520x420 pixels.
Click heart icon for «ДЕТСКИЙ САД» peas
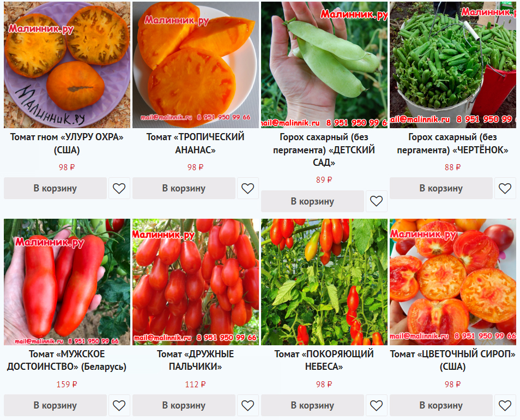point(377,201)
